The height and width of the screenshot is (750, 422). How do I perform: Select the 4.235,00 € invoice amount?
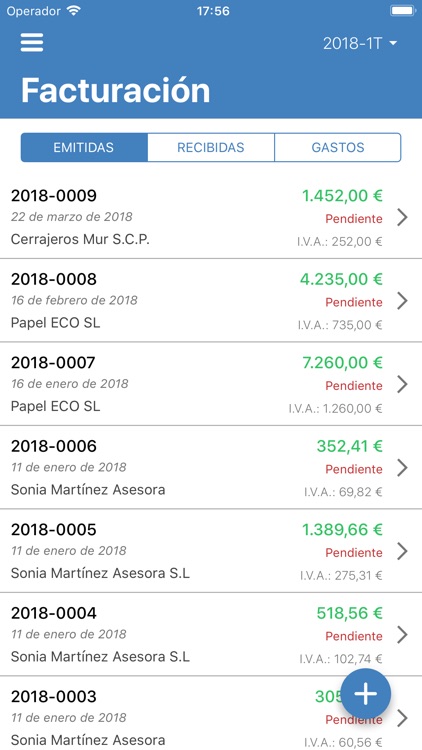342,279
